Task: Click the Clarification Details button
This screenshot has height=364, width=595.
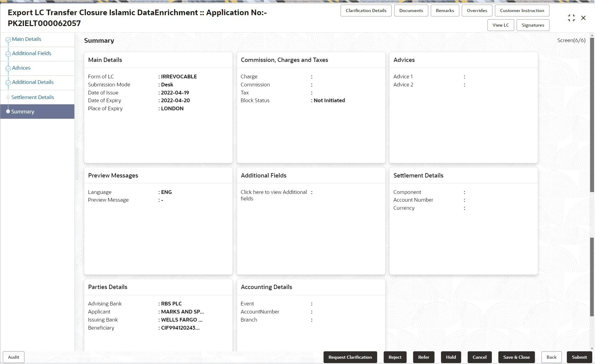Action: point(366,11)
